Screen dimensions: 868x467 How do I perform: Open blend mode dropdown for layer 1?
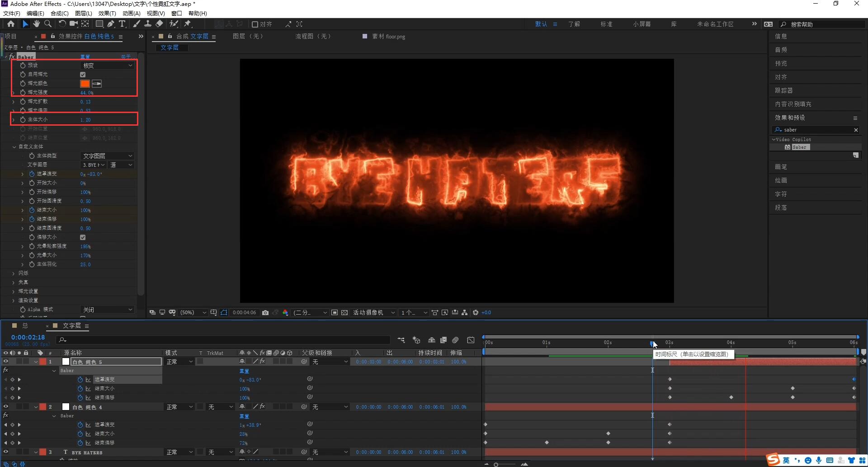179,362
